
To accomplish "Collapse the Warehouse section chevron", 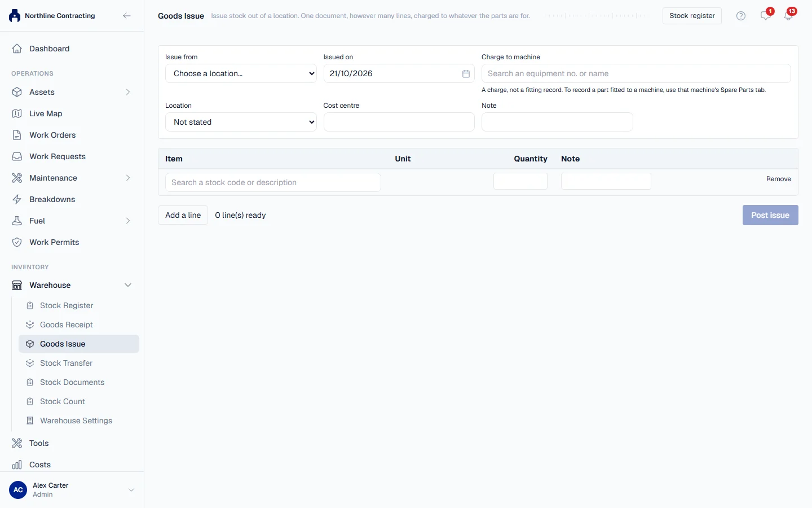I will [x=128, y=285].
